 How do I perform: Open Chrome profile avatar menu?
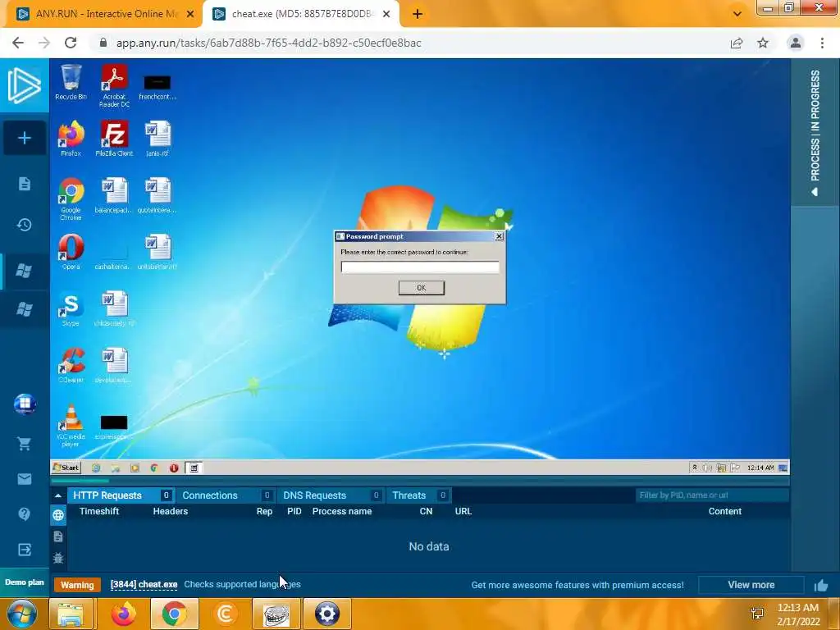[796, 43]
